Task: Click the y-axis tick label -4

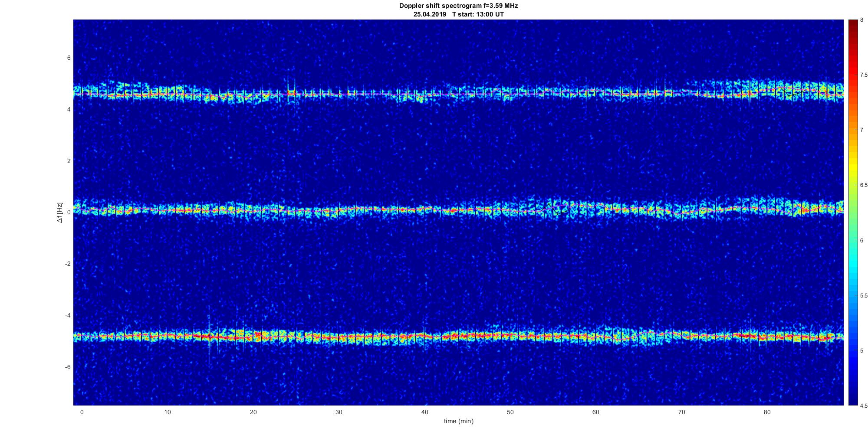Action: [67, 315]
